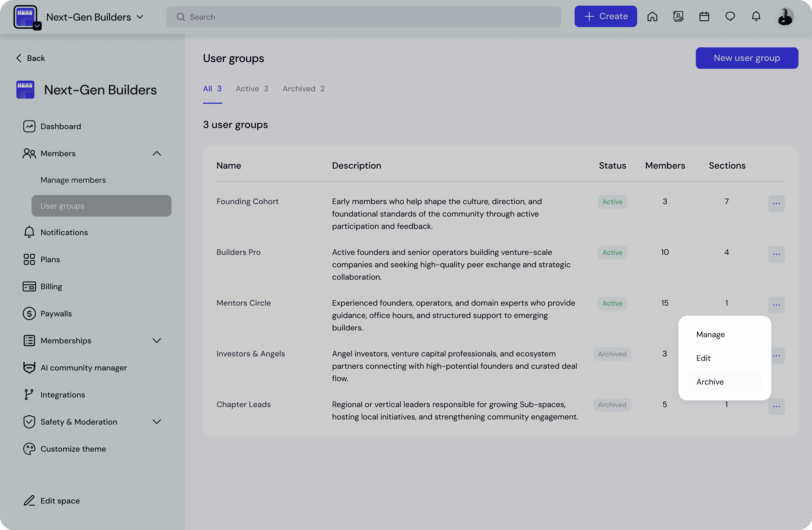Open Next-Gen Builders community switcher dropdown

95,17
